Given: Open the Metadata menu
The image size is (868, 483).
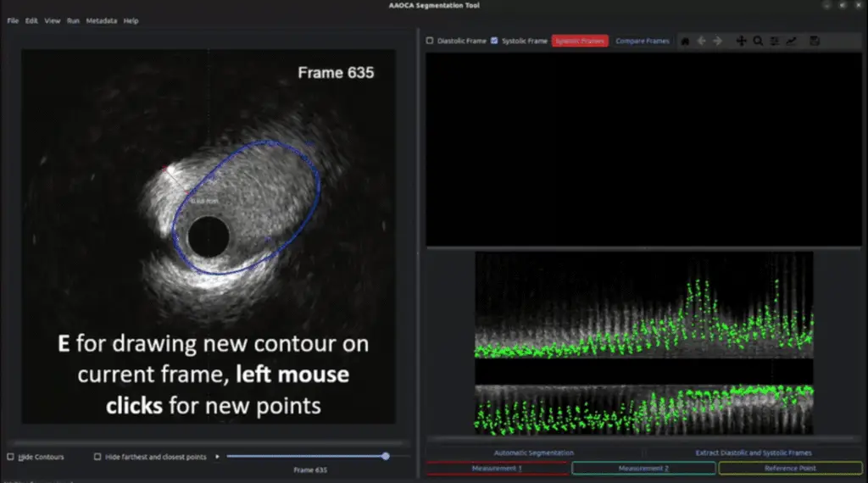Looking at the screenshot, I should [x=101, y=20].
